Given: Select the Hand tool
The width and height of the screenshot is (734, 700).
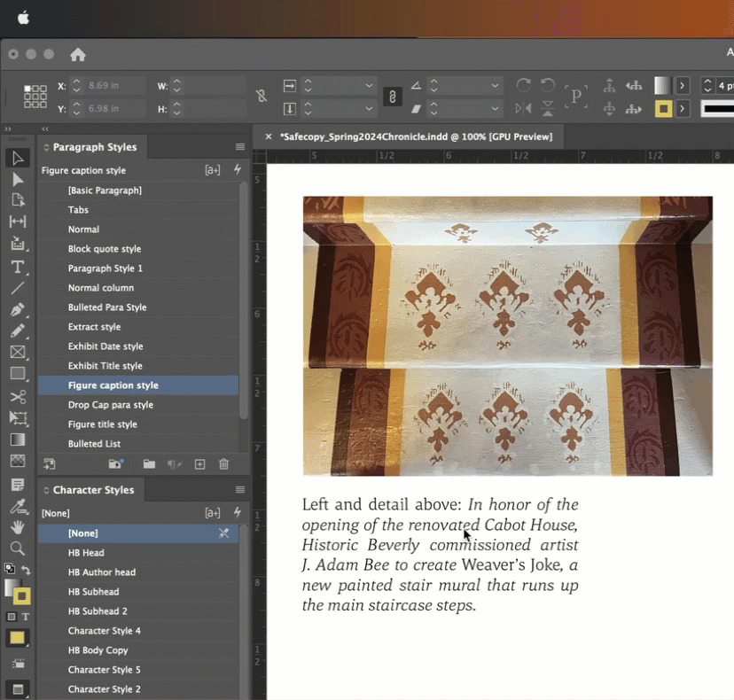Looking at the screenshot, I should pos(18,527).
